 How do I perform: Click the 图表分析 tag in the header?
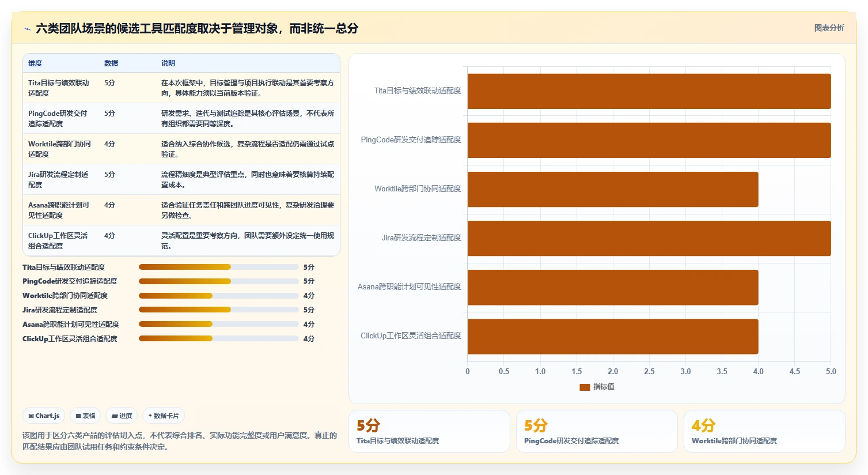[829, 28]
